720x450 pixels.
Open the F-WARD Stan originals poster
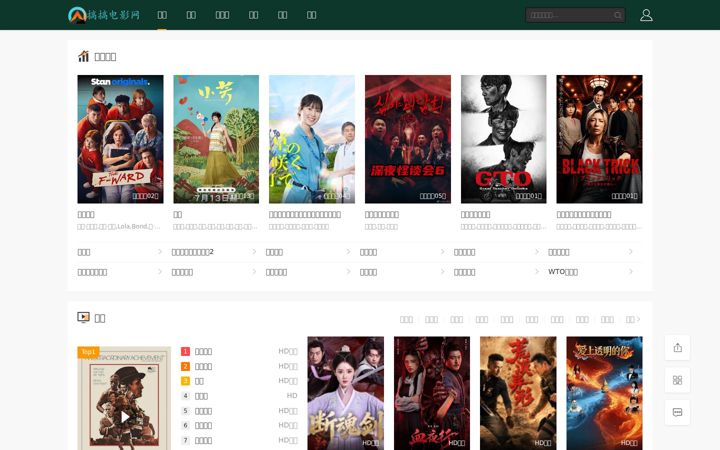pyautogui.click(x=120, y=139)
